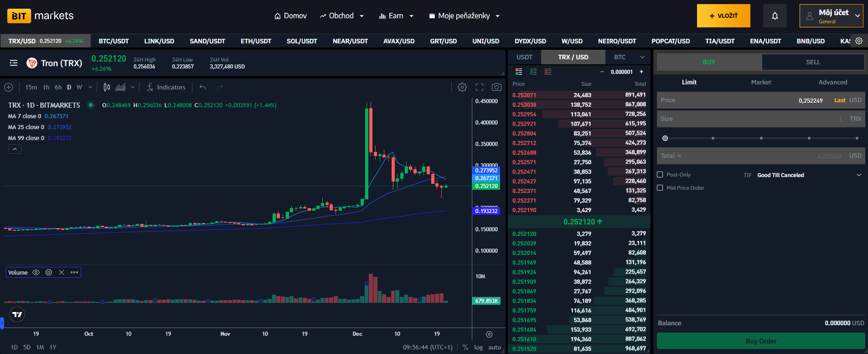This screenshot has height=354, width=868.
Task: Switch to the USDT order book tab
Action: [x=524, y=57]
